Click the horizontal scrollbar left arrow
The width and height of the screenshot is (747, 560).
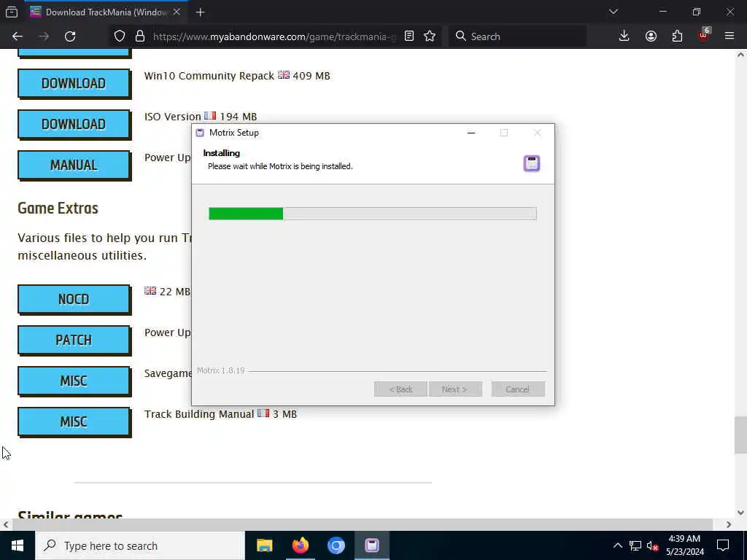[x=6, y=524]
